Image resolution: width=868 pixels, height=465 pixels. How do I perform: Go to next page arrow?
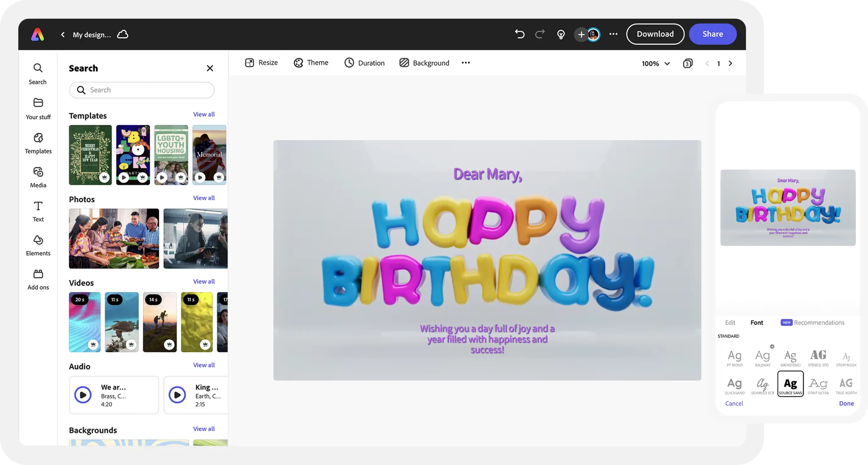coord(730,63)
